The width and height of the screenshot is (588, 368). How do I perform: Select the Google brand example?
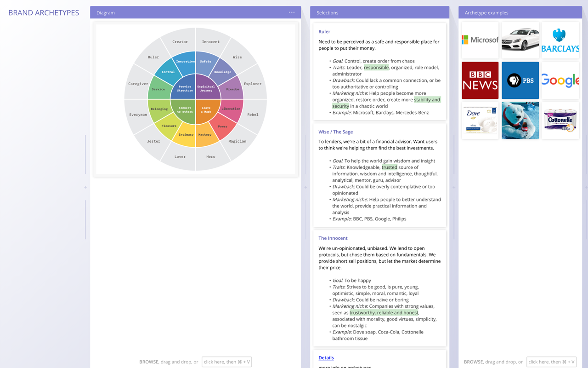click(x=560, y=80)
